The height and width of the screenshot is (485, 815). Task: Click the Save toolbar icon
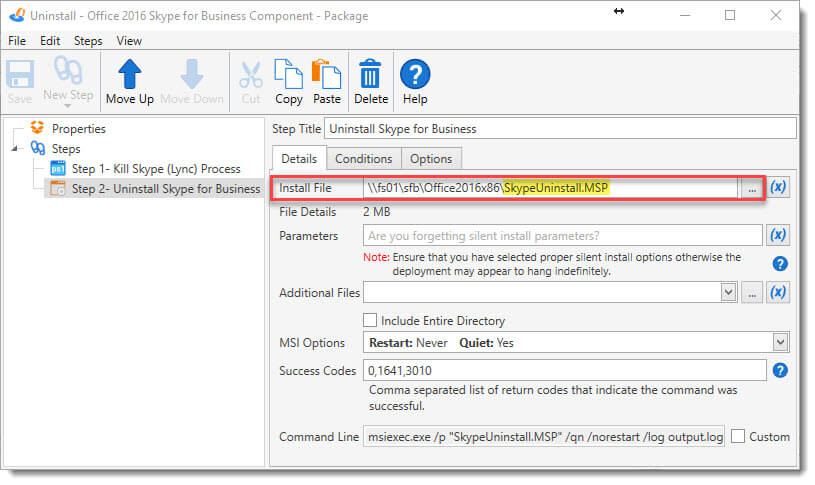[20, 74]
